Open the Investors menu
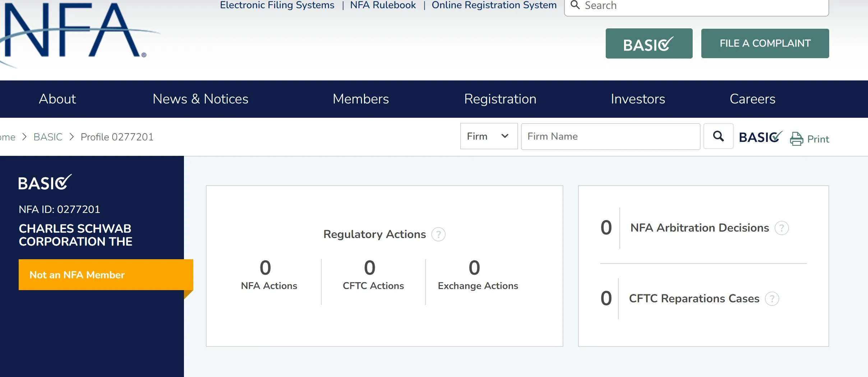 click(638, 99)
